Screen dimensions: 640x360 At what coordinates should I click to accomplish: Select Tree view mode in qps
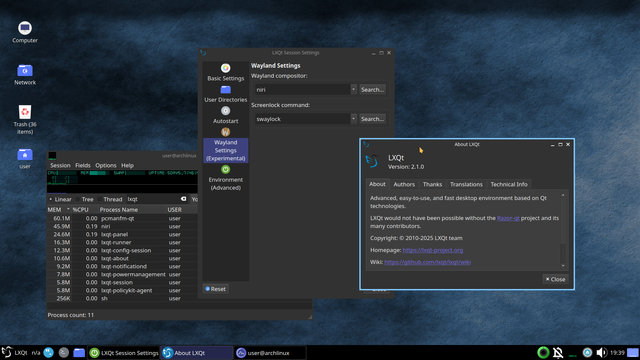[x=84, y=199]
